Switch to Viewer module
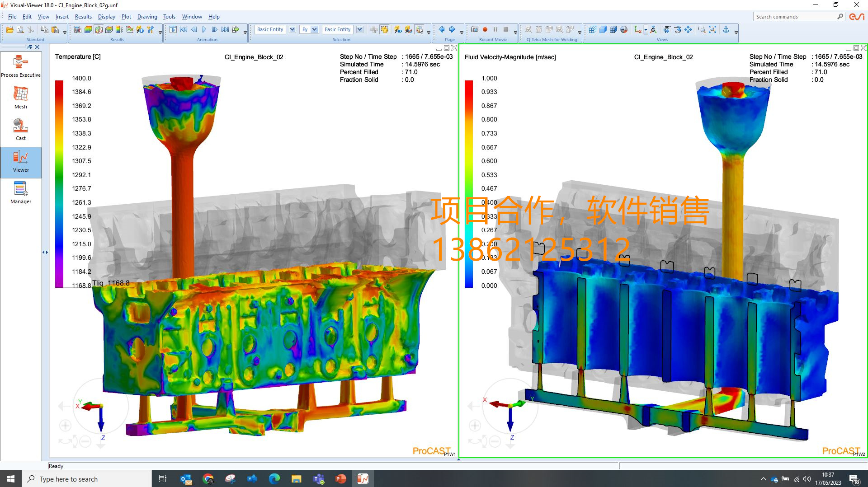This screenshot has width=868, height=487. pyautogui.click(x=21, y=162)
